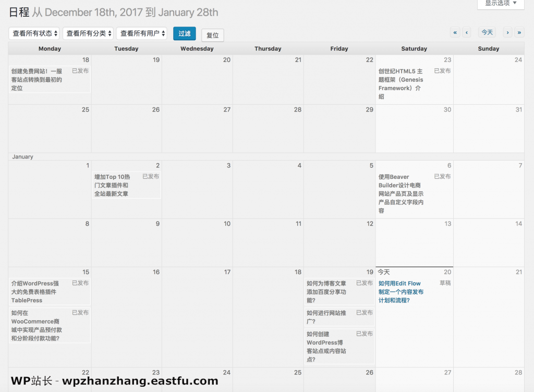Expand the 显示选项 screen options tab

point(501,3)
